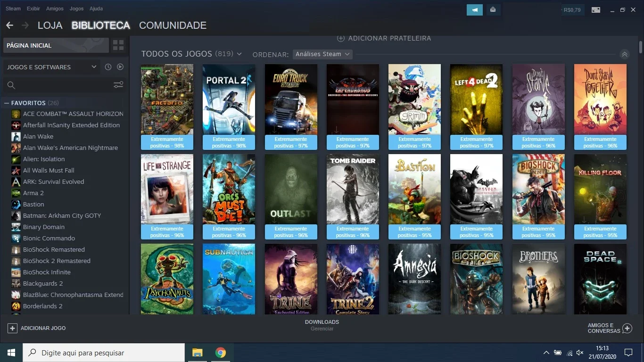Viewport: 644px width, 362px height.
Task: Open the Killing Floor game cover
Action: [600, 189]
